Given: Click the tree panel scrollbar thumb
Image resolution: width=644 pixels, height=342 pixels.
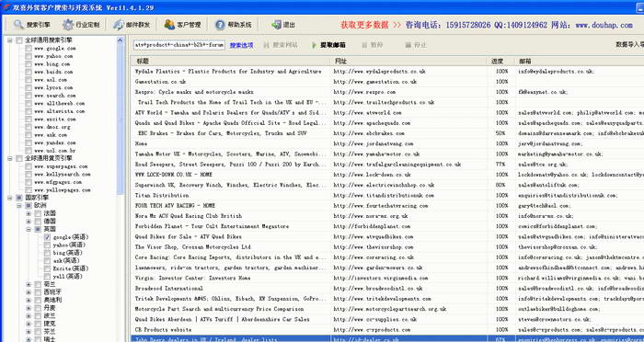Looking at the screenshot, I should click(121, 120).
